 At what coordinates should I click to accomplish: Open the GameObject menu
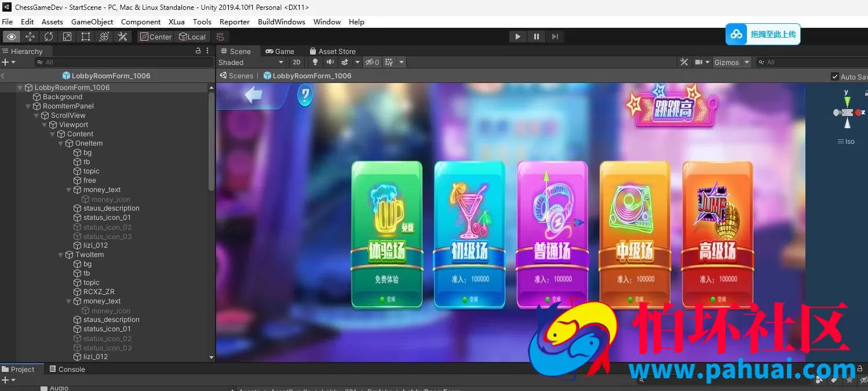tap(92, 21)
